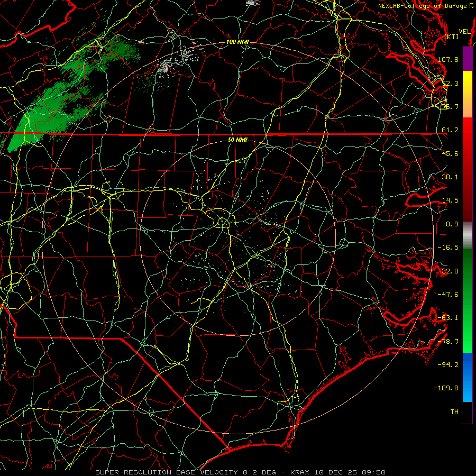Select the 107.8 scale value
476x476 pixels.
[448, 59]
